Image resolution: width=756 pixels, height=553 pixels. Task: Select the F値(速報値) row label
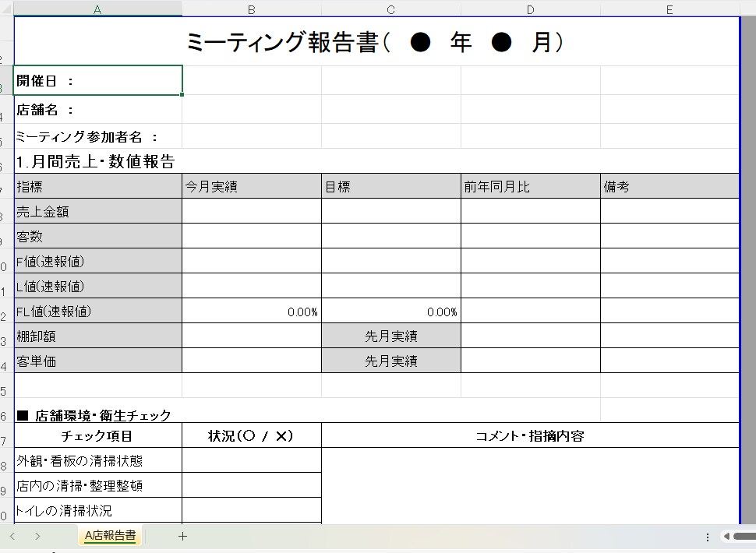98,261
